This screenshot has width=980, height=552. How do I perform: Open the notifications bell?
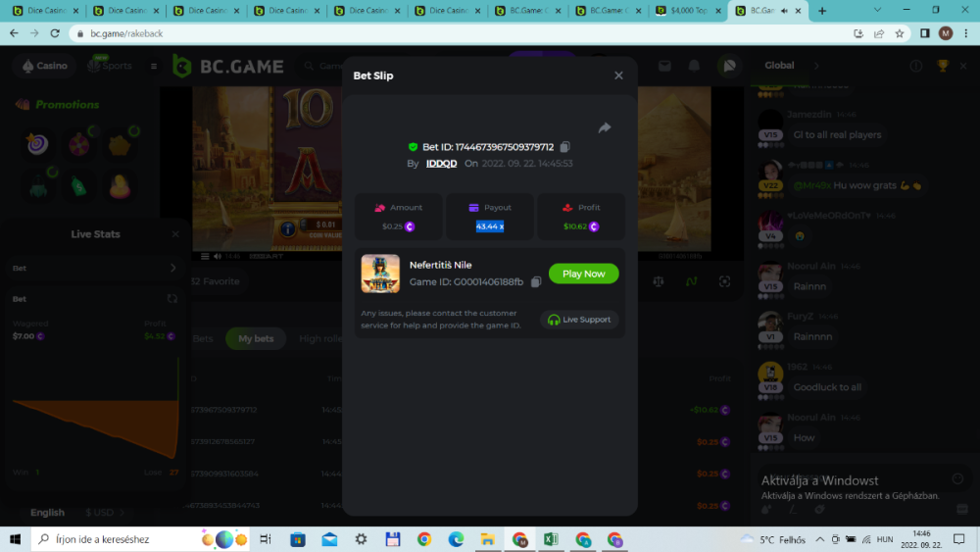click(694, 66)
